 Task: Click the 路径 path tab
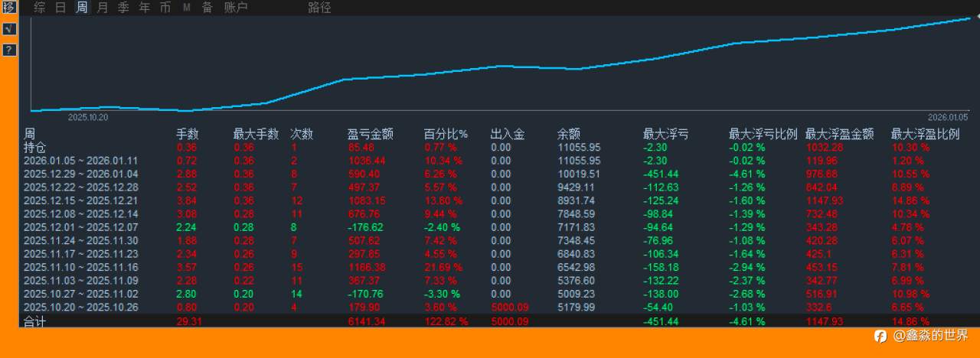[320, 8]
